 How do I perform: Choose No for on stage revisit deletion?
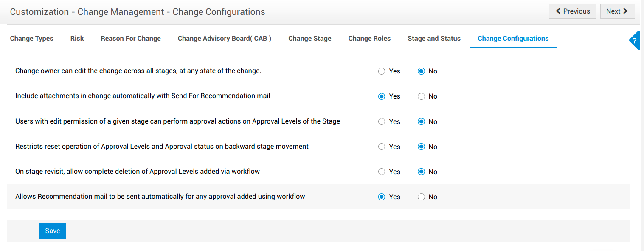421,172
